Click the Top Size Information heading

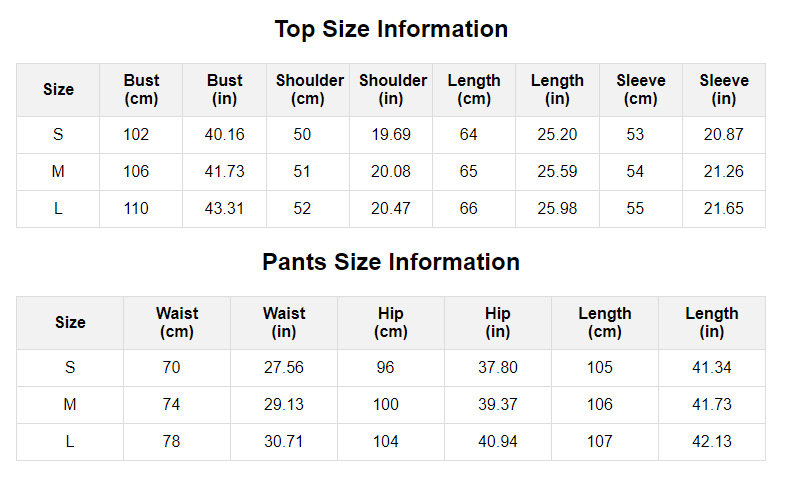[x=391, y=29]
